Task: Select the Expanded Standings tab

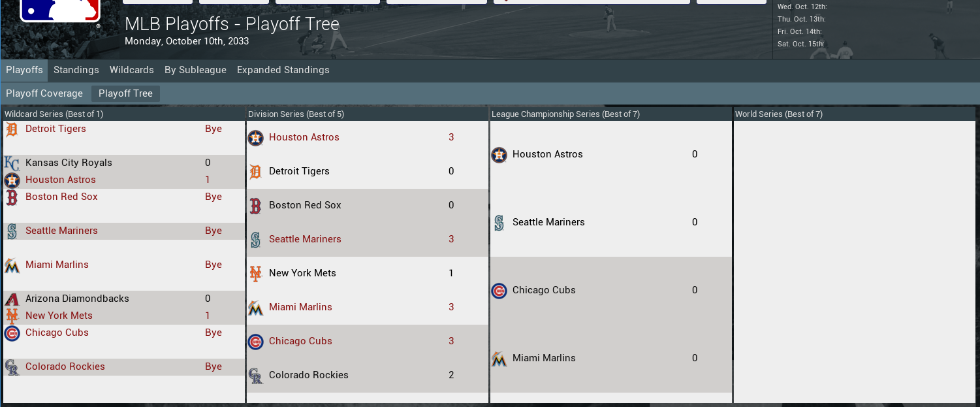Action: click(x=283, y=70)
